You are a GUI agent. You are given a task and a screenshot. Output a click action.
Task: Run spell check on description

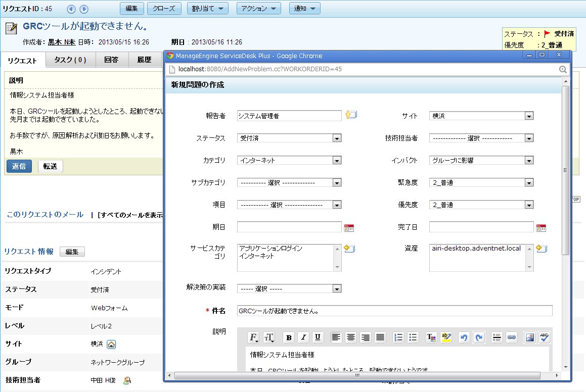545,337
